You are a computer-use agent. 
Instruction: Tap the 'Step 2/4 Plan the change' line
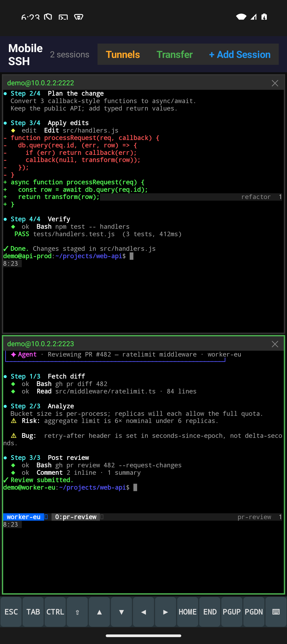[x=54, y=94]
